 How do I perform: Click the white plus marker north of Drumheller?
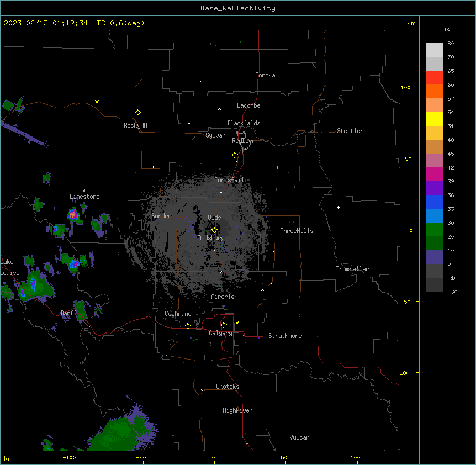[338, 207]
